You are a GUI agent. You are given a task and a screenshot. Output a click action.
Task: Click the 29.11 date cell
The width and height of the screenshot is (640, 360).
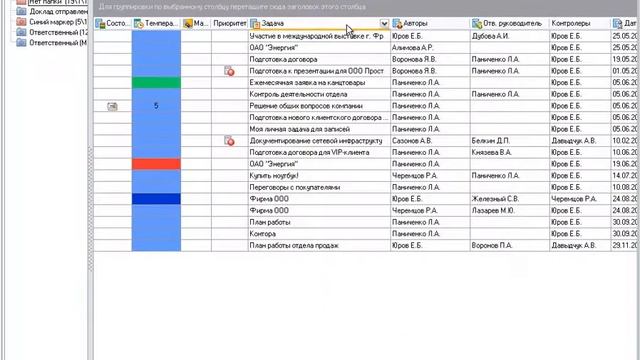click(625, 246)
